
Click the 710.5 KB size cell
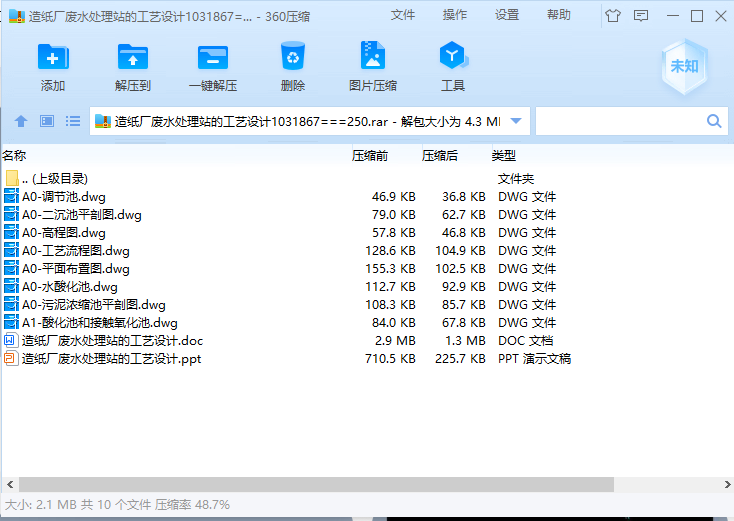[390, 359]
